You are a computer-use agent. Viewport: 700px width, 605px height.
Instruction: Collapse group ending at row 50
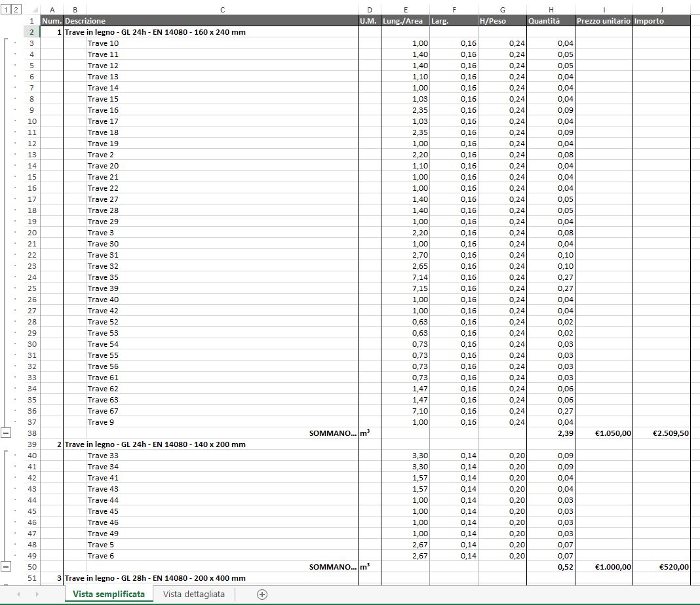click(6, 566)
